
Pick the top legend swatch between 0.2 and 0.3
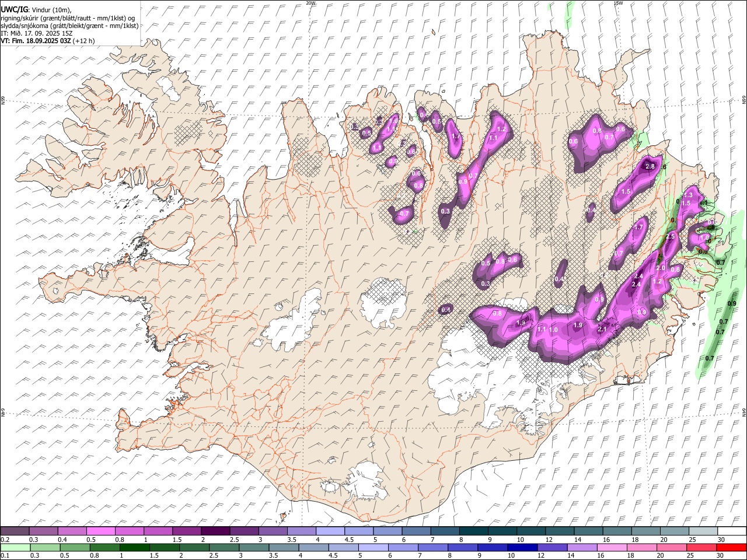[x=15, y=531]
